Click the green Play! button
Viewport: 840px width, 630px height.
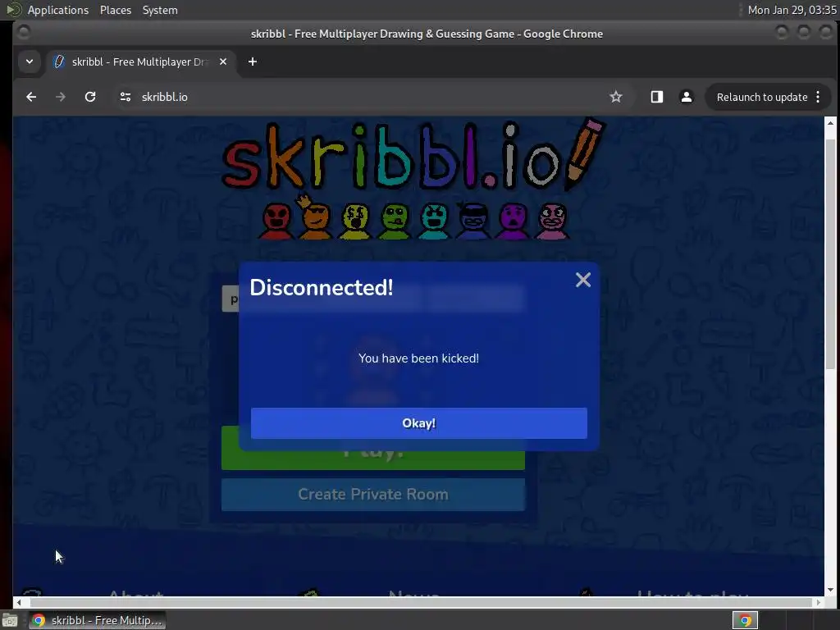373,459
